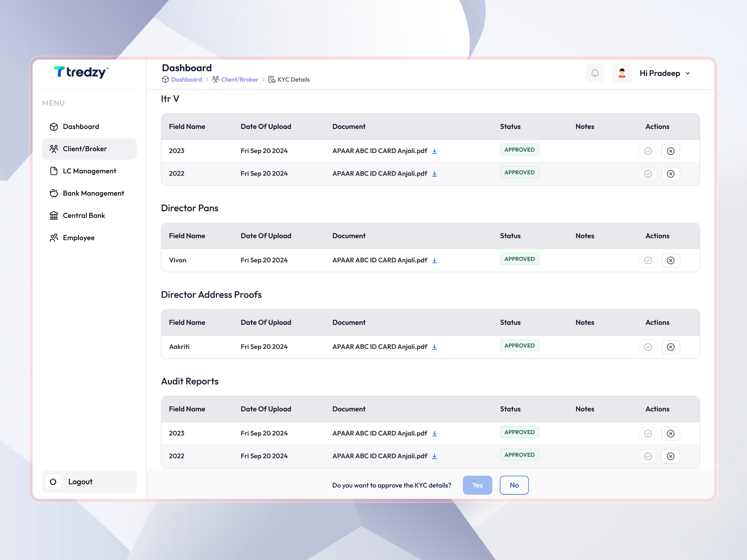Click the LC Management document icon
This screenshot has height=560, width=747.
click(x=54, y=171)
